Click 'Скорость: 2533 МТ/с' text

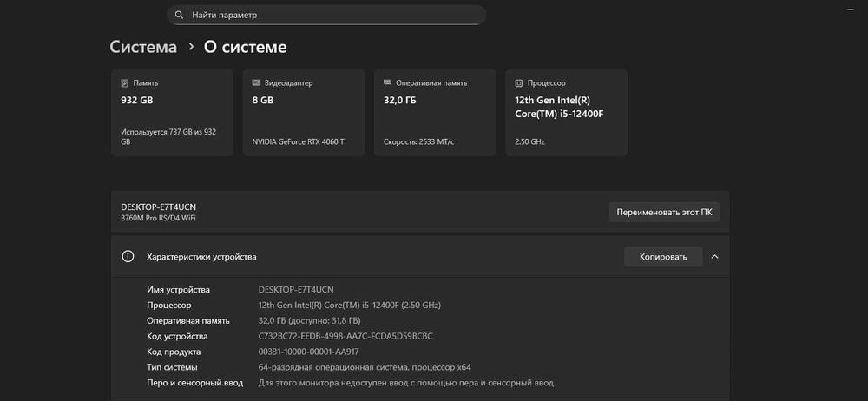pyautogui.click(x=418, y=141)
